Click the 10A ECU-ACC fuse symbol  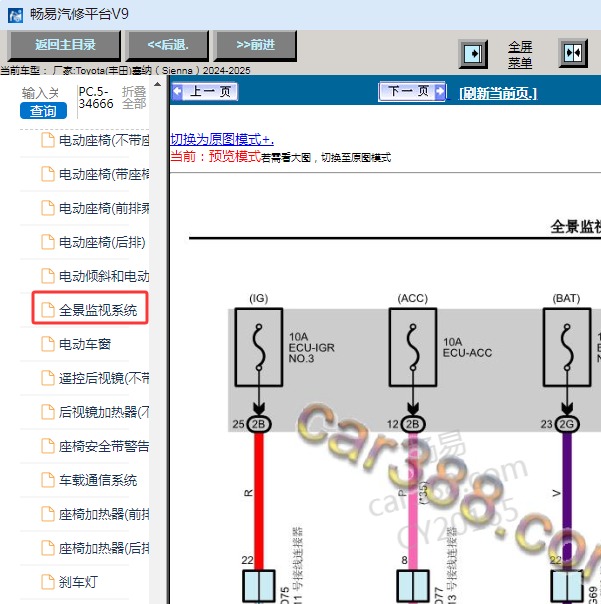tap(413, 347)
